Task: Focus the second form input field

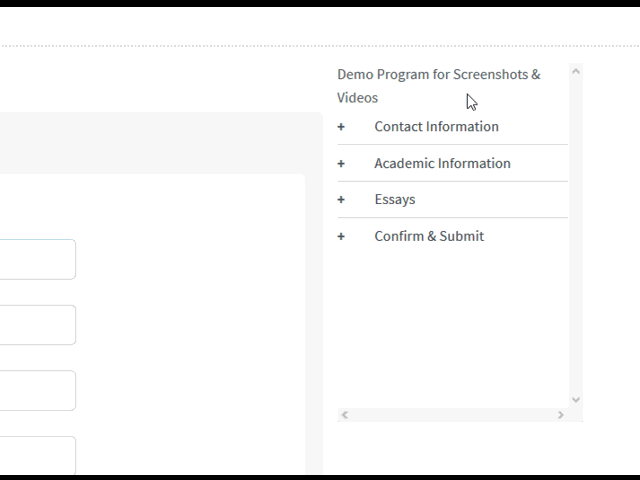Action: coord(38,325)
